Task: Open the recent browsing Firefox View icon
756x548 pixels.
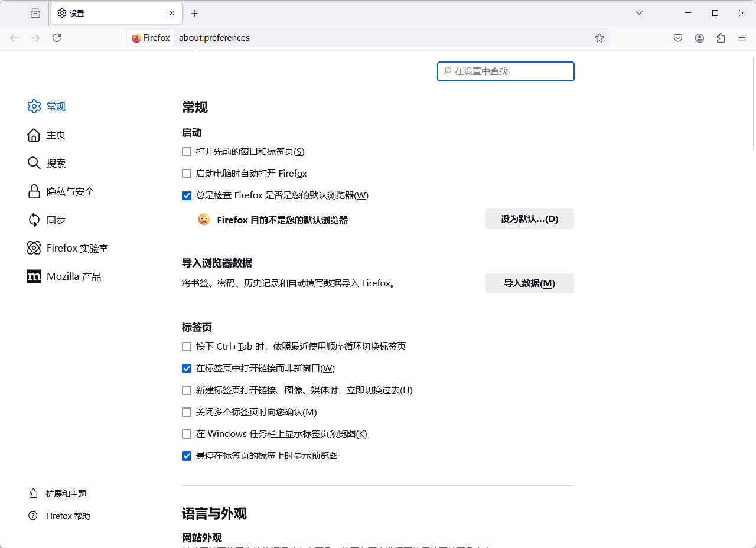Action: [x=35, y=13]
